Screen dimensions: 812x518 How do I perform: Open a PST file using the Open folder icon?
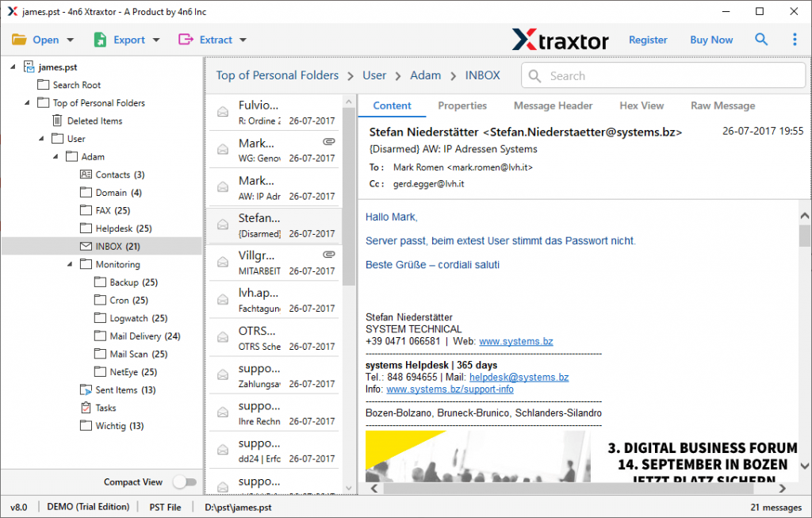point(21,39)
